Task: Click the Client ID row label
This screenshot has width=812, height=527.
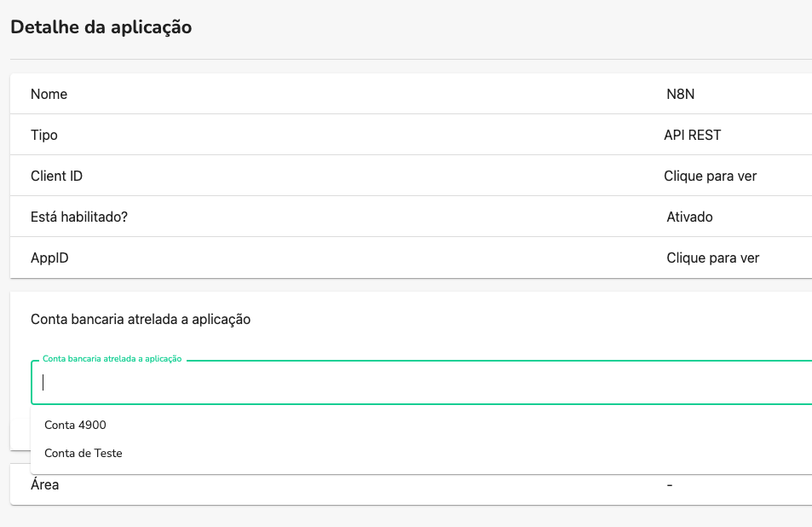Action: tap(56, 176)
